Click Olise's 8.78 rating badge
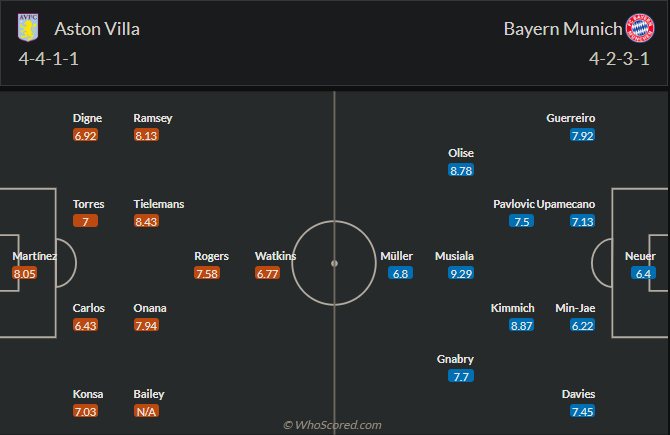The width and height of the screenshot is (670, 435). click(461, 170)
